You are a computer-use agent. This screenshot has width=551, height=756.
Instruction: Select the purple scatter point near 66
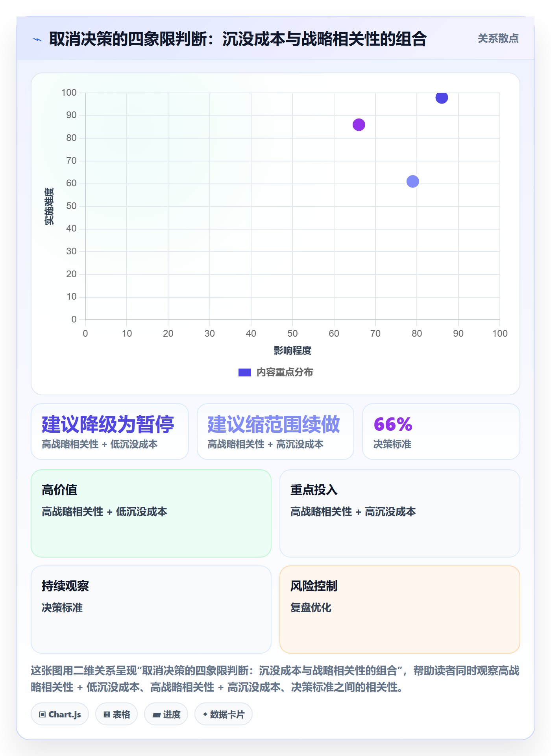click(x=359, y=125)
